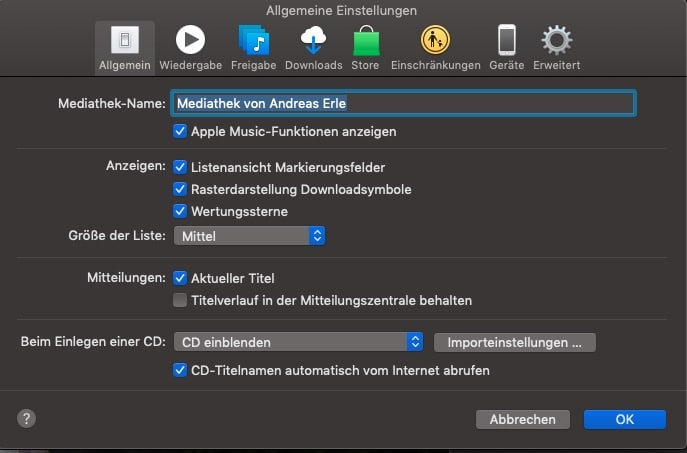Select the Allgemein preferences tab
The width and height of the screenshot is (687, 453).
[x=125, y=48]
